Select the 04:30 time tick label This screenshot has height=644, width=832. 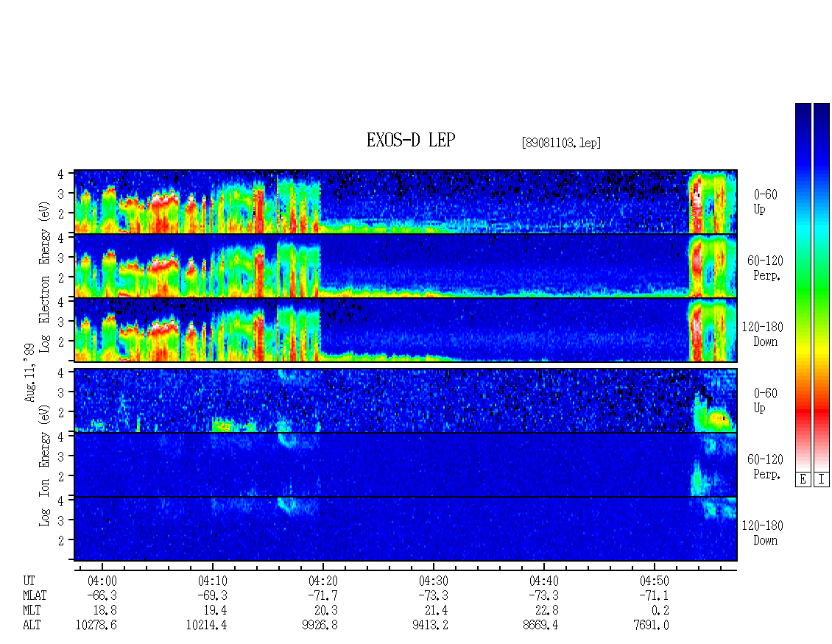click(434, 581)
